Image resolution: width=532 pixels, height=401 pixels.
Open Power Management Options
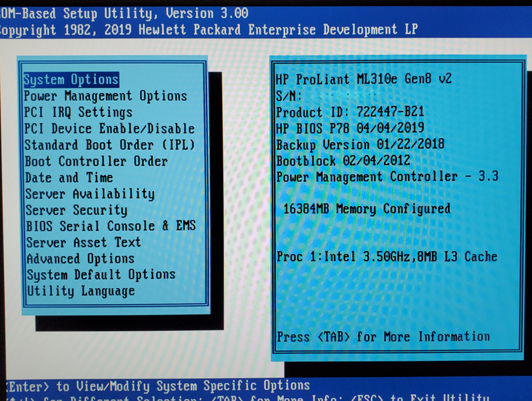(105, 96)
